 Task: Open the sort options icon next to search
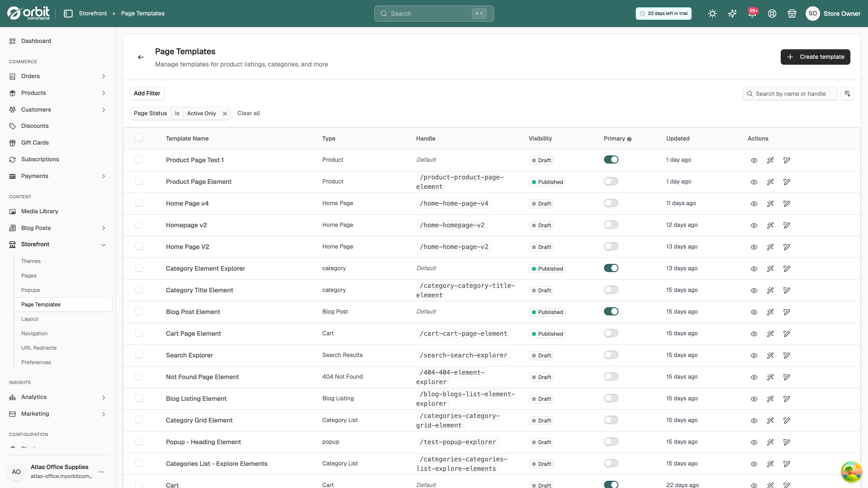[847, 94]
